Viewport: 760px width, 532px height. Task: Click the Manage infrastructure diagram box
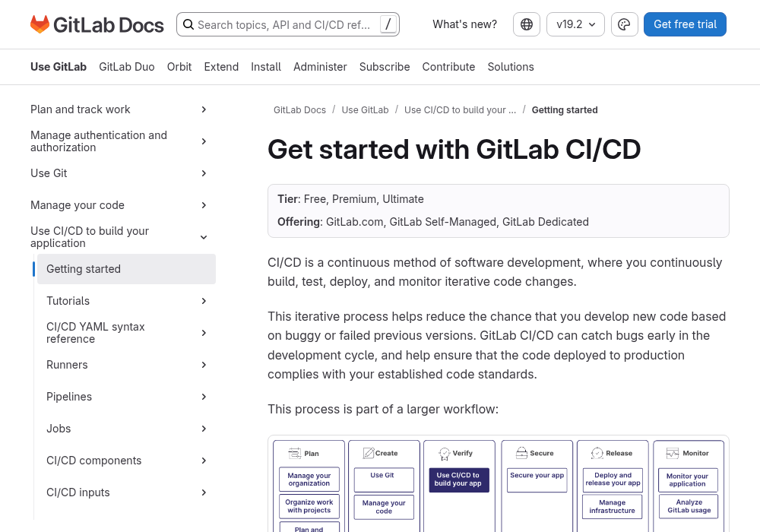[x=613, y=507]
